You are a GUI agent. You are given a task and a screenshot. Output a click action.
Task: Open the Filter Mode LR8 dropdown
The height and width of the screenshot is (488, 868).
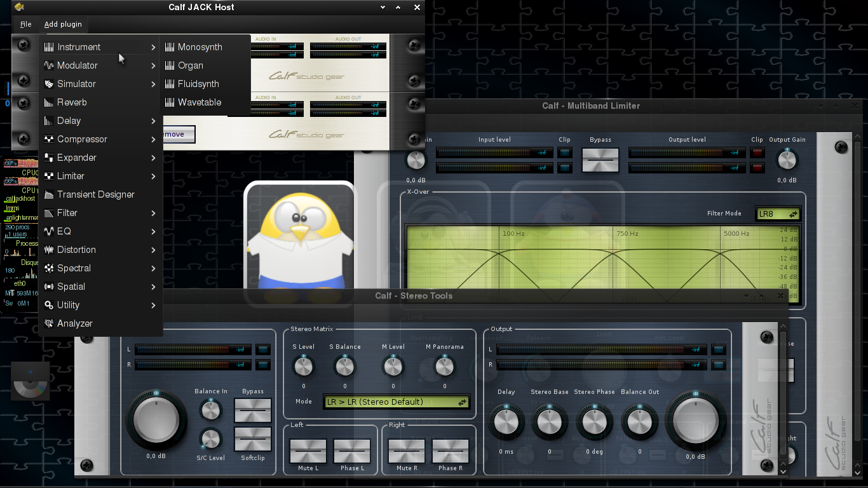click(778, 214)
